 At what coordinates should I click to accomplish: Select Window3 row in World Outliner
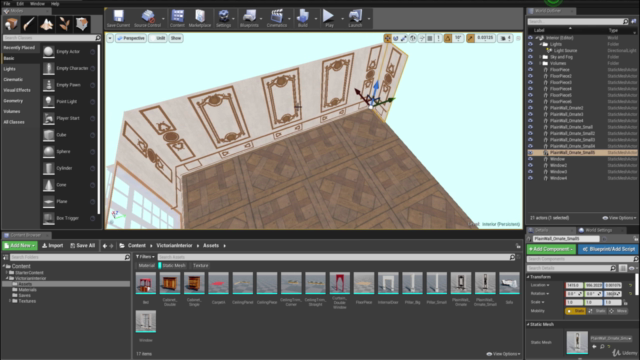[x=582, y=171]
